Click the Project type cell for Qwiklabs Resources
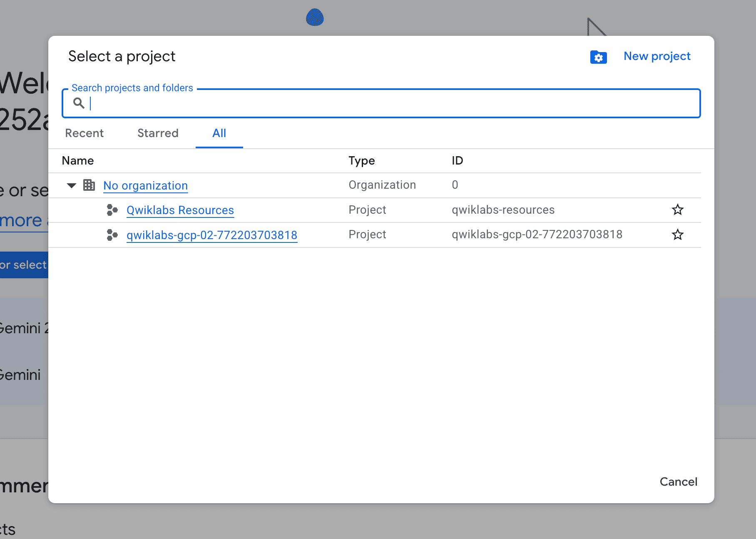This screenshot has width=756, height=539. 367,210
